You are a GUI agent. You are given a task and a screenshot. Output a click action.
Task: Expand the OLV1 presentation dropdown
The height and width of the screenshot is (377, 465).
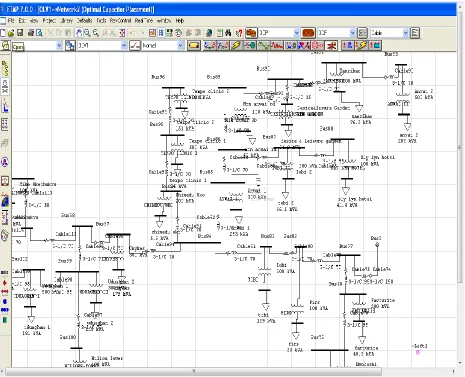(x=124, y=45)
